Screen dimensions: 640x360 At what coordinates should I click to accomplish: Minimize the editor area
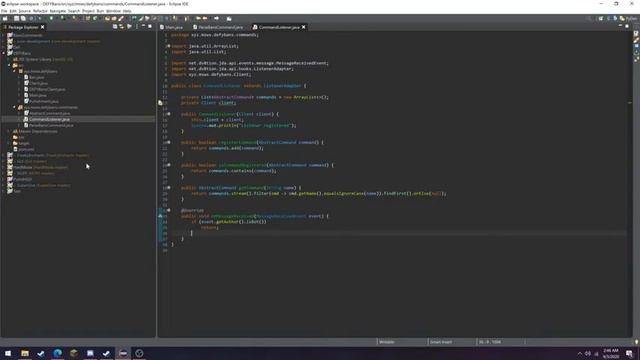620,26
